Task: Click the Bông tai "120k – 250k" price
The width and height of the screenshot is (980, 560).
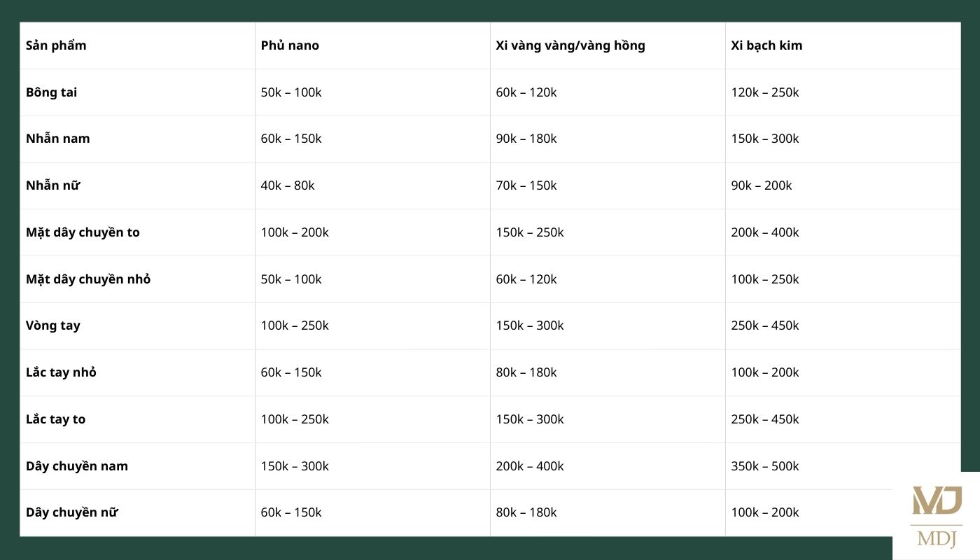Action: [x=765, y=92]
